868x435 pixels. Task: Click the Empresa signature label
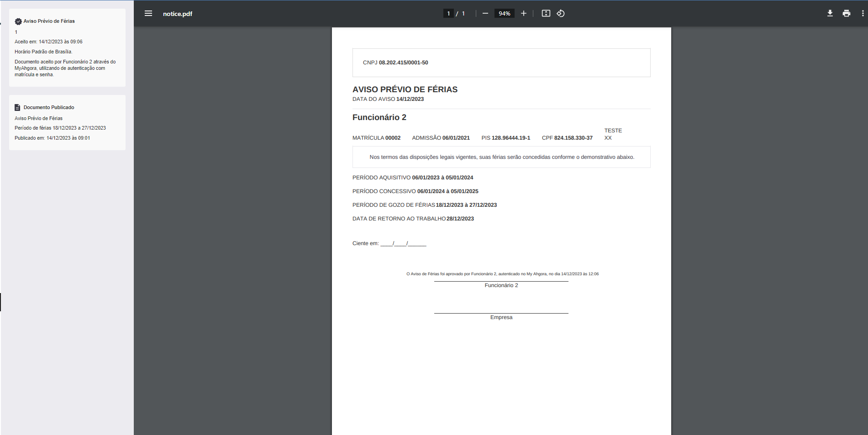coord(501,317)
